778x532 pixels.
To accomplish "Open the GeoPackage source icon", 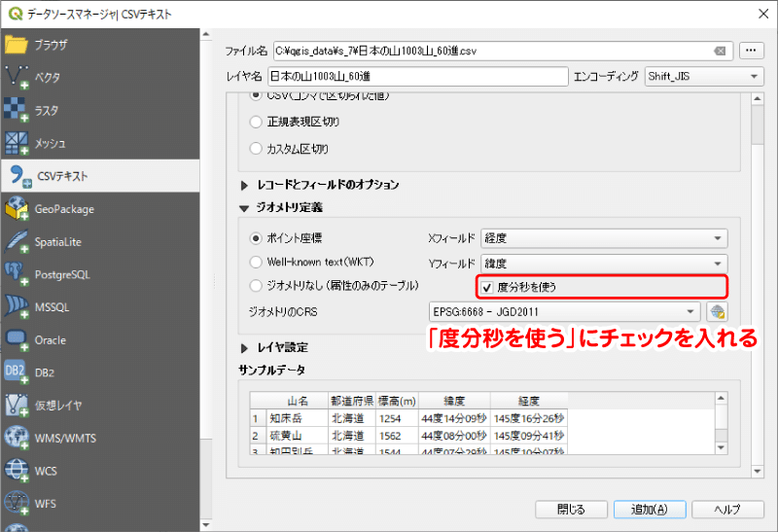I will pos(16,208).
